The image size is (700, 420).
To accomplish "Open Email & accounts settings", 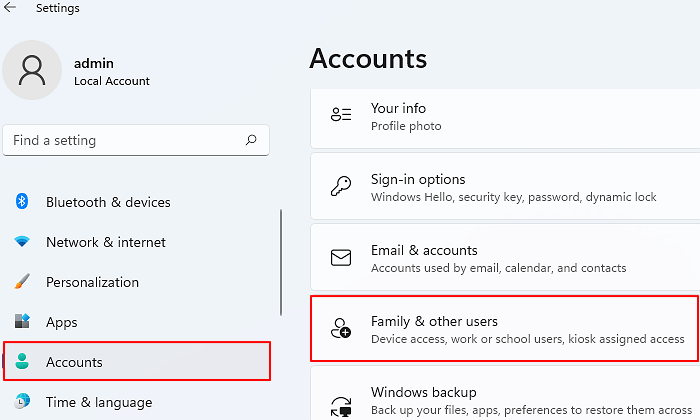I will click(500, 258).
